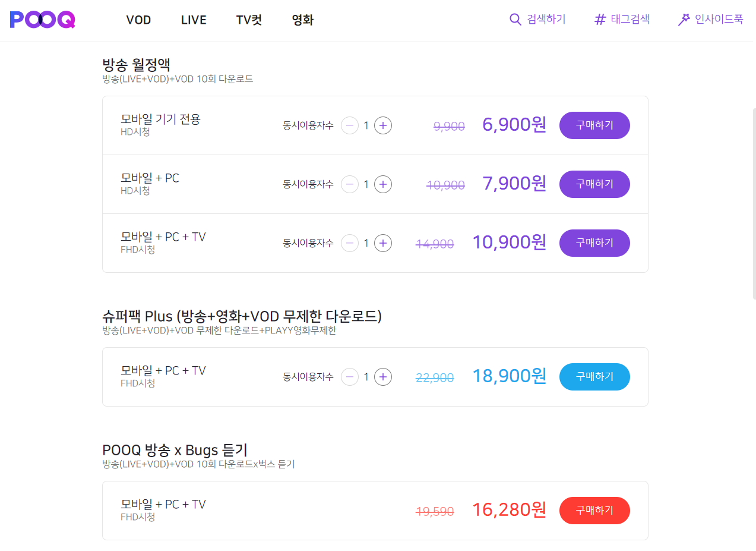The height and width of the screenshot is (551, 756).
Task: Click the POOQ logo
Action: click(43, 20)
